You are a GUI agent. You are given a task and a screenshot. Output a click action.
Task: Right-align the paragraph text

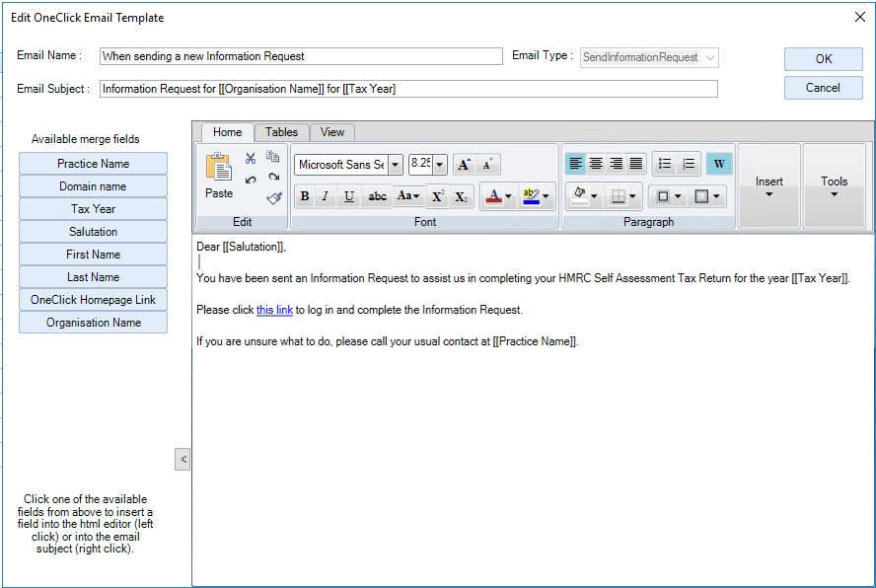616,164
